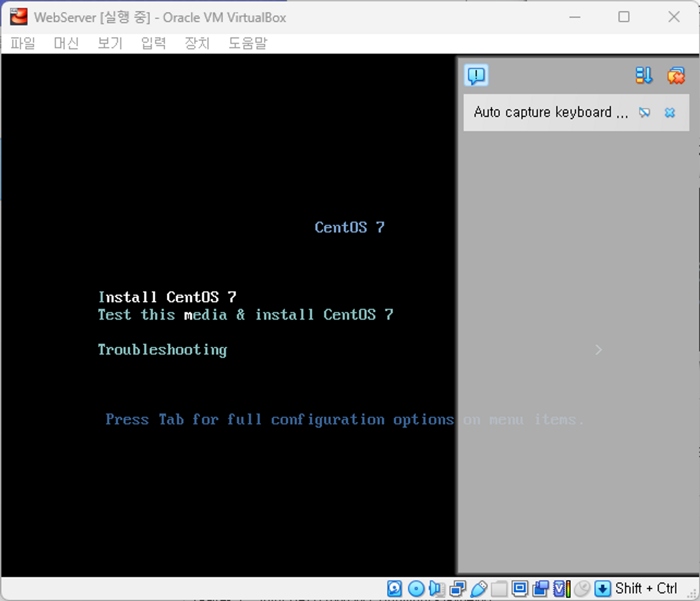700x601 pixels.
Task: Minimize the WebServer VirtualBox window
Action: click(575, 17)
